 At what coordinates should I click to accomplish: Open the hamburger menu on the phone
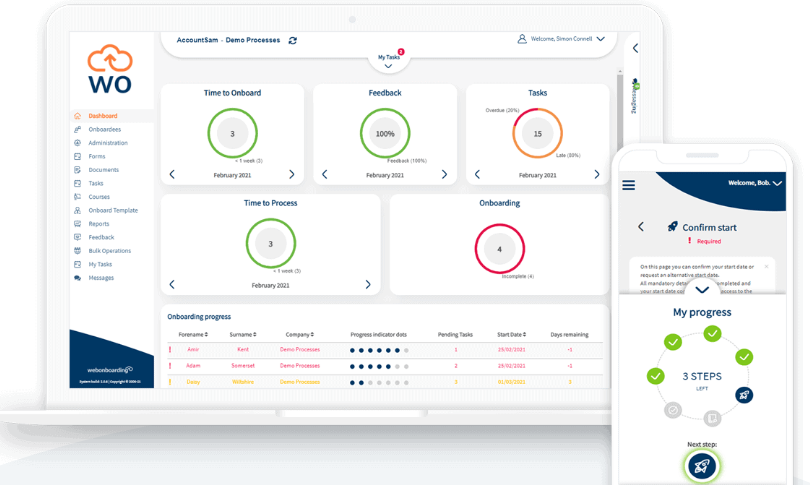pyautogui.click(x=629, y=185)
